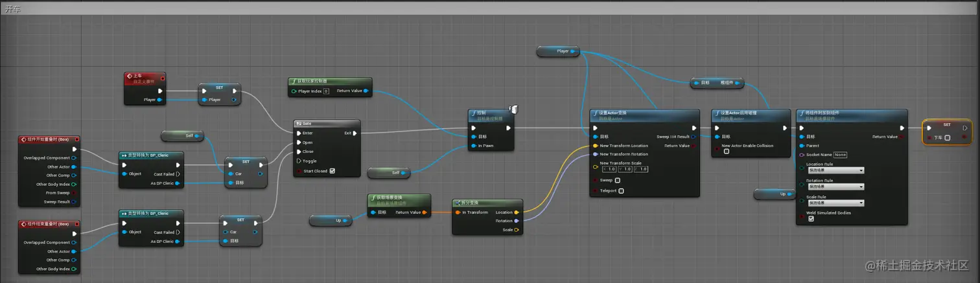Tick the New Actor Enable Collision checkbox

(x=727, y=152)
